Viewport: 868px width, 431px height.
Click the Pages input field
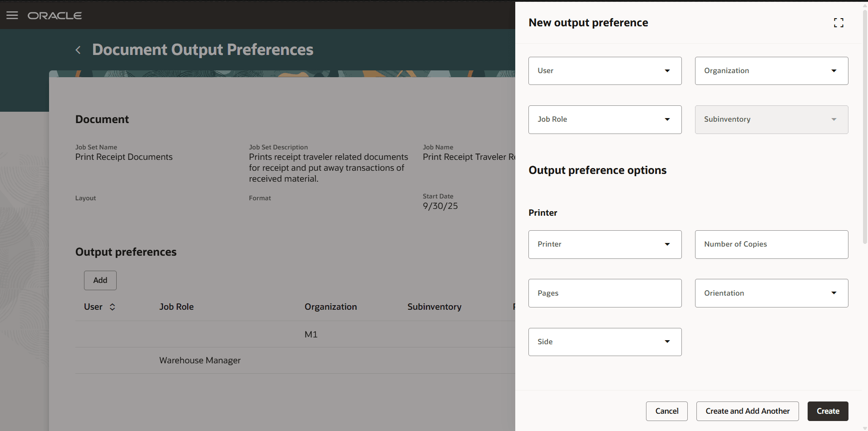tap(605, 293)
